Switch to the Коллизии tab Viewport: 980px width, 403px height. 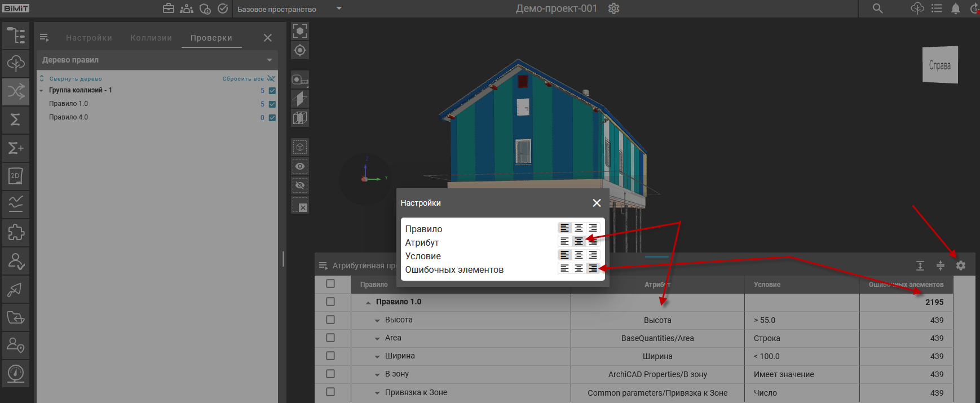click(151, 38)
